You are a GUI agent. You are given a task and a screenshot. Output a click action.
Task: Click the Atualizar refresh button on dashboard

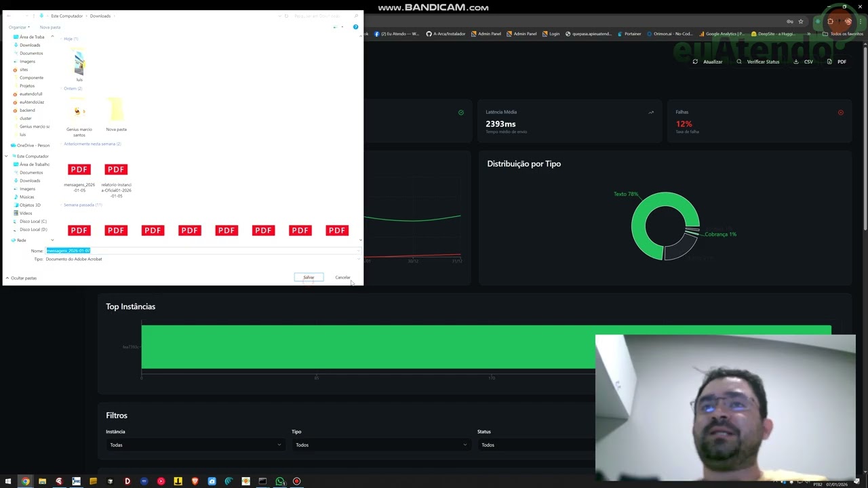(x=707, y=62)
